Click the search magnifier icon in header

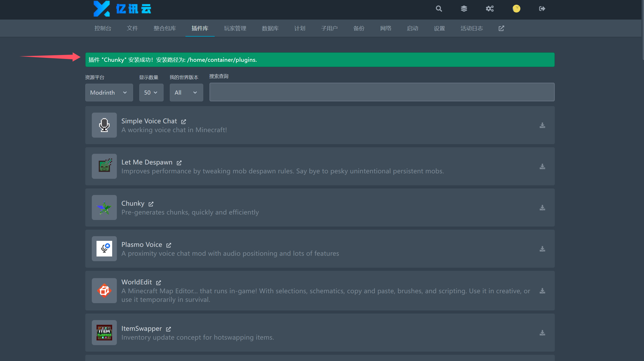click(x=439, y=9)
